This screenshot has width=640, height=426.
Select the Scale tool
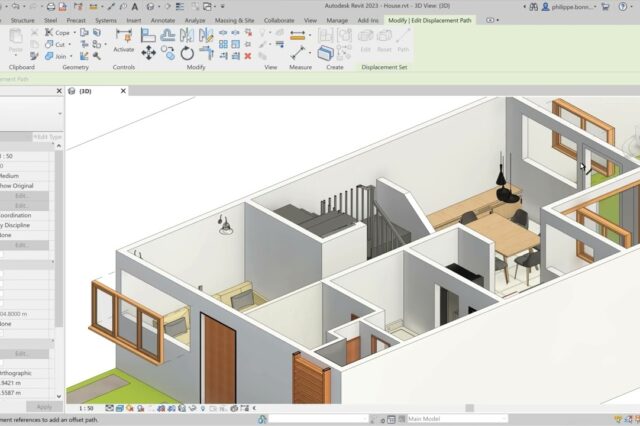pos(236,44)
